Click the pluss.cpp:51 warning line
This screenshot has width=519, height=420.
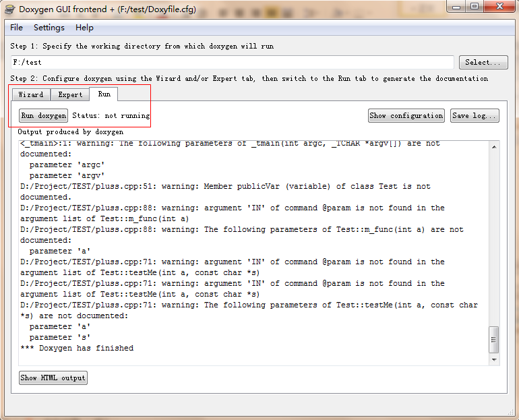(x=225, y=191)
